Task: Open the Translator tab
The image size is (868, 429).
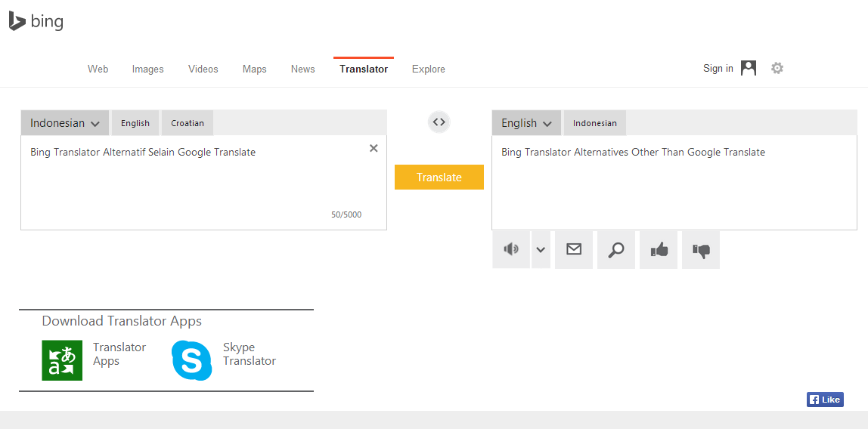Action: click(x=364, y=69)
